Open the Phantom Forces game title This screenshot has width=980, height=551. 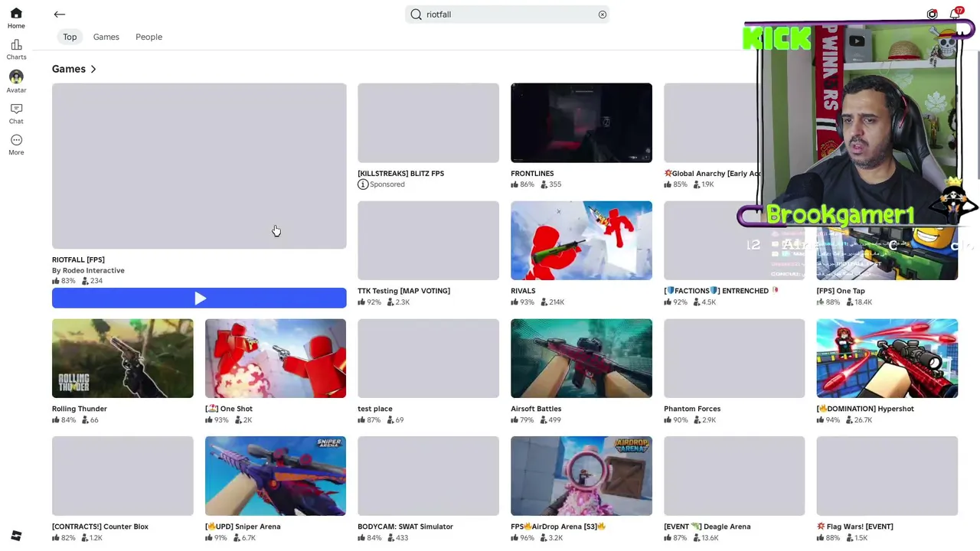[x=692, y=409]
